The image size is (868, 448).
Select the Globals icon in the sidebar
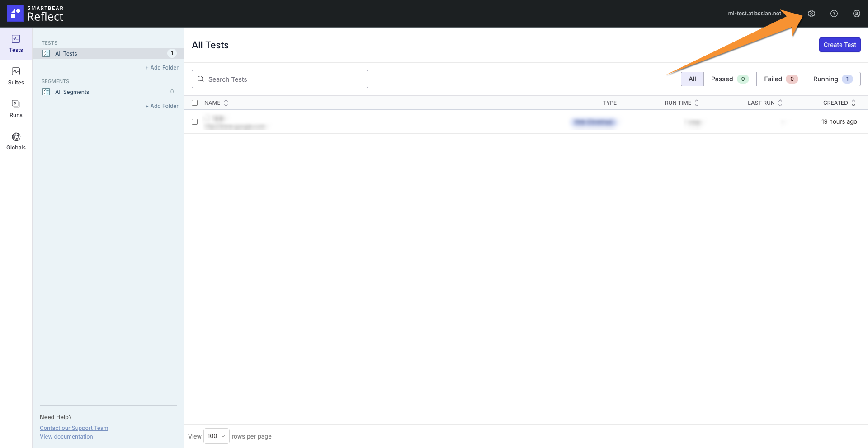coord(16,141)
